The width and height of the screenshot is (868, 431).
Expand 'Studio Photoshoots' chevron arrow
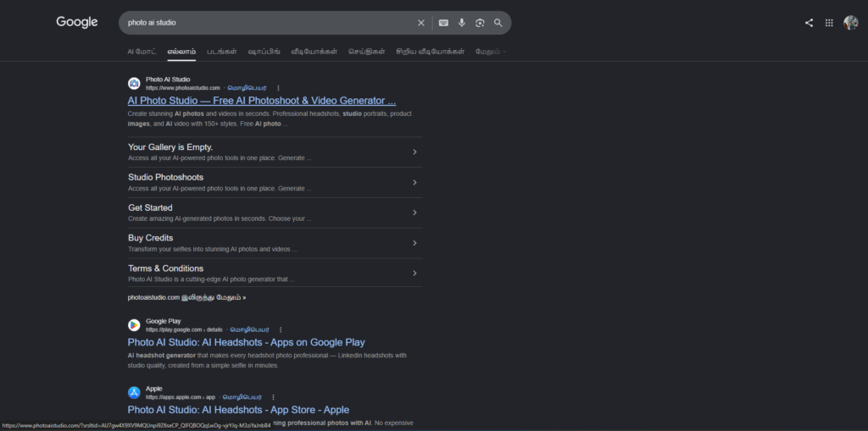(x=415, y=183)
